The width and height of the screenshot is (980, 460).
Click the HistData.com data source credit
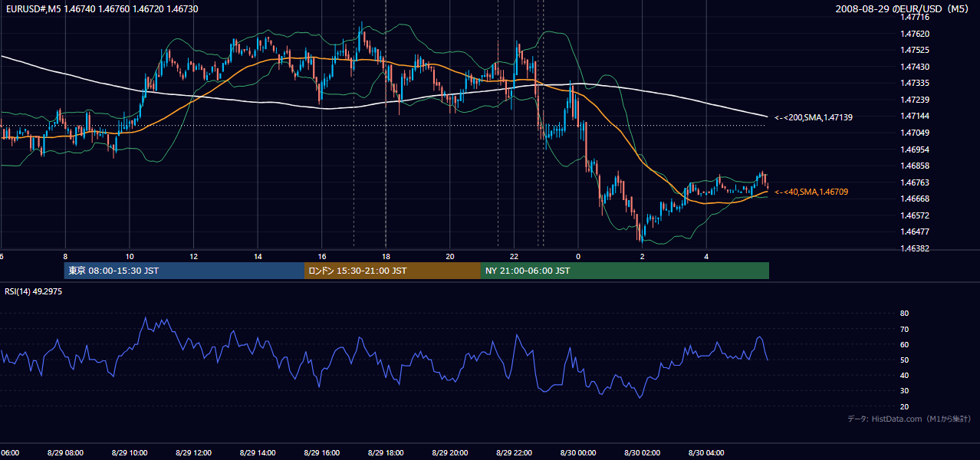(909, 419)
